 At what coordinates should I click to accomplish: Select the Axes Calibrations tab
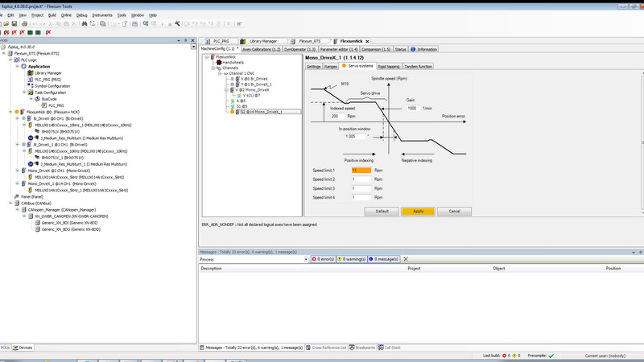[x=262, y=49]
